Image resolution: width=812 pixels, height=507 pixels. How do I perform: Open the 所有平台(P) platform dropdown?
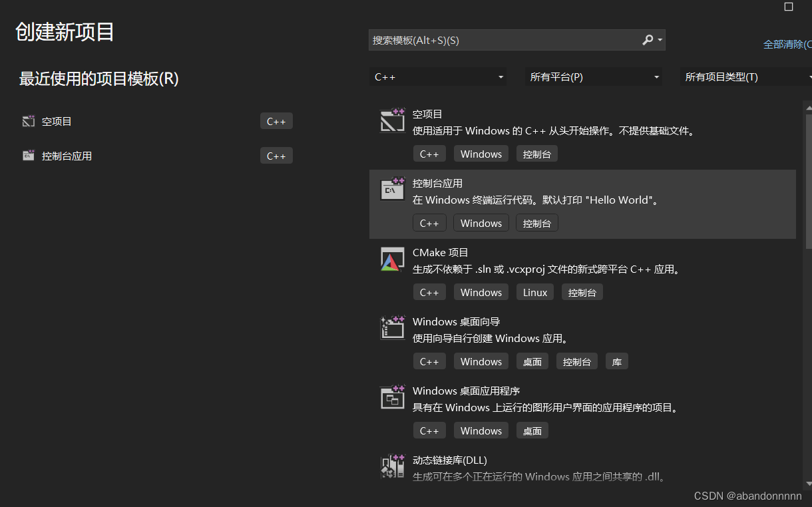pyautogui.click(x=594, y=77)
